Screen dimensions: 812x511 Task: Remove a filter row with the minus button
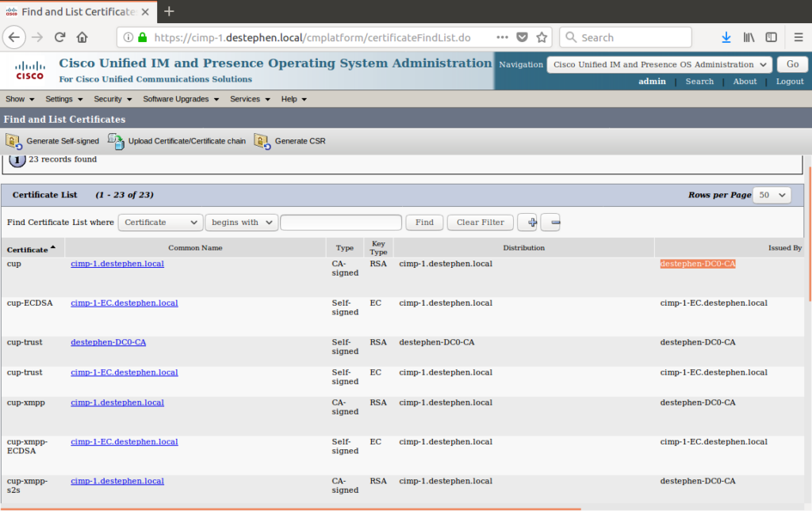pyautogui.click(x=550, y=223)
